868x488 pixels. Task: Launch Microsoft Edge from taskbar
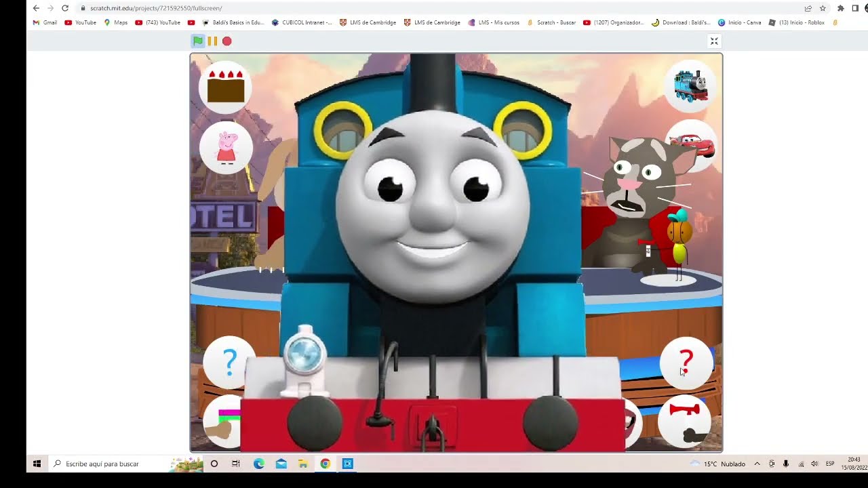point(259,464)
